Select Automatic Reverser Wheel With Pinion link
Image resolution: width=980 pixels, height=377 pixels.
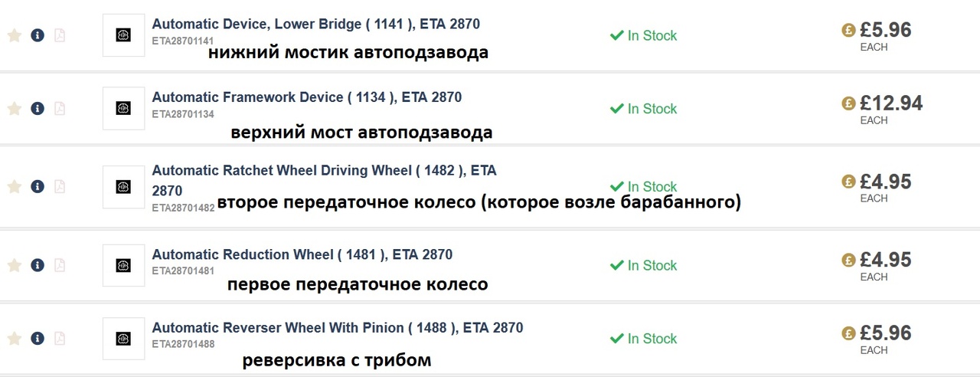tap(337, 328)
